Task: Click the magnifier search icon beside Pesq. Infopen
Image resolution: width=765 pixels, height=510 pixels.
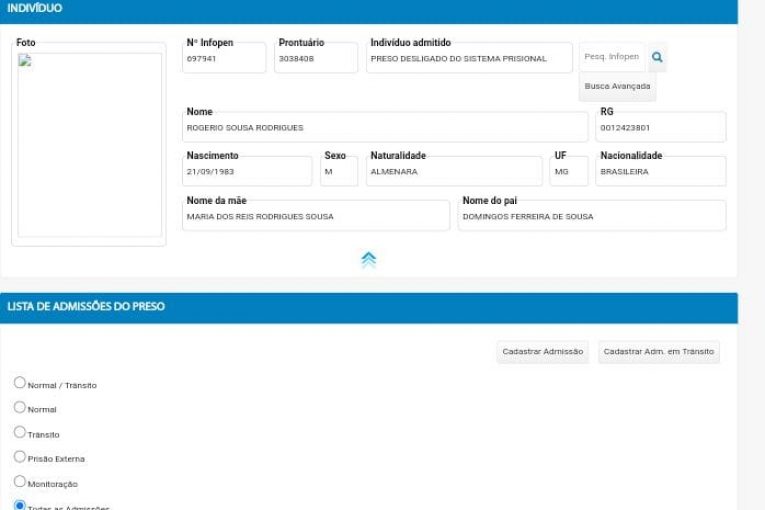Action: [657, 58]
